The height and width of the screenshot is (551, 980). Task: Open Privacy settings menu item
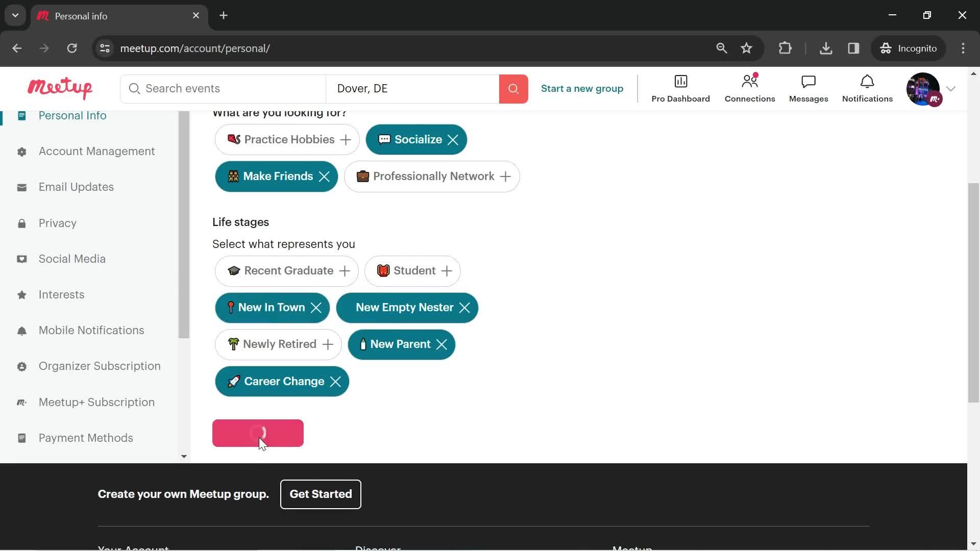[x=58, y=222]
